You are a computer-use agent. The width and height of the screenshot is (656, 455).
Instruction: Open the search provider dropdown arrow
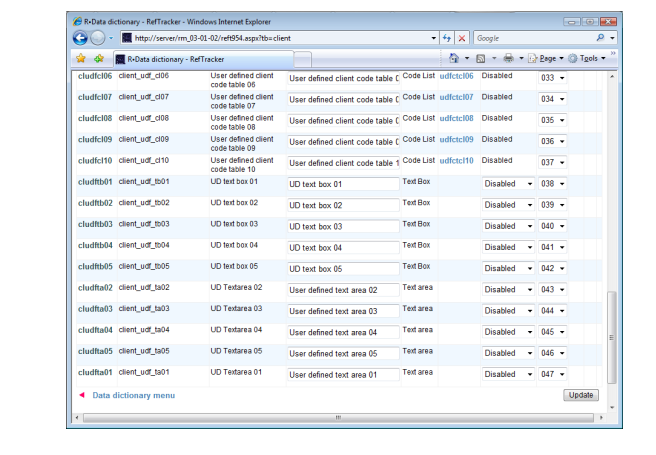point(612,38)
